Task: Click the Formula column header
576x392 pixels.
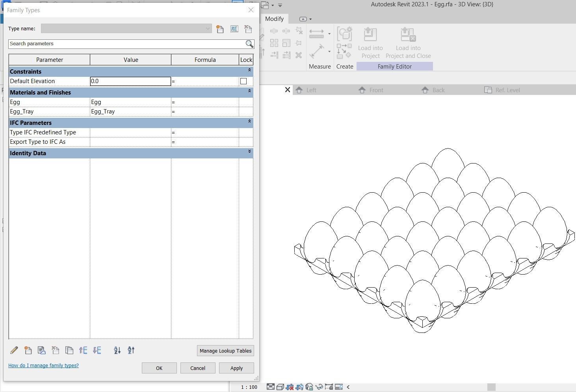Action: (205, 60)
